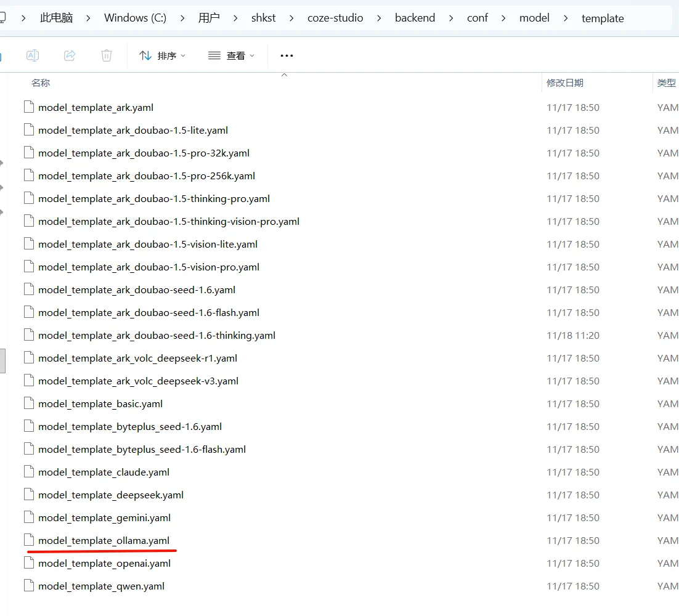Click file icon of model_template_gemini.yaml

tap(29, 517)
